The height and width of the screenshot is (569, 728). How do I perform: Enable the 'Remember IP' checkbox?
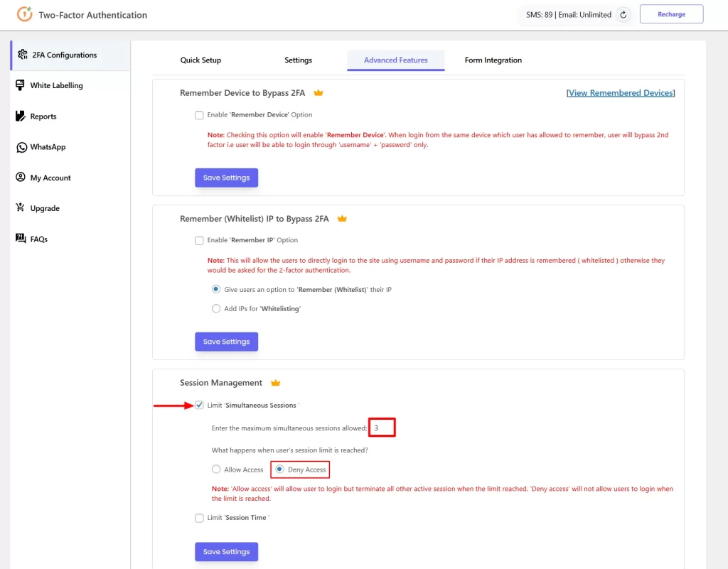(x=199, y=241)
